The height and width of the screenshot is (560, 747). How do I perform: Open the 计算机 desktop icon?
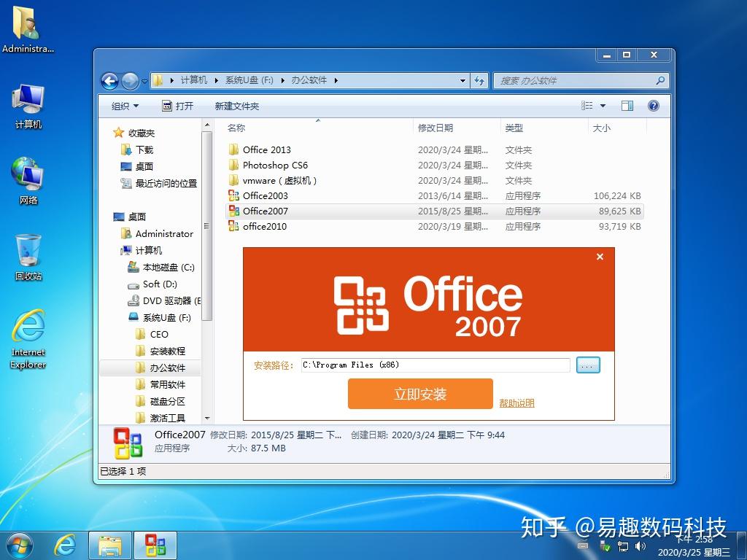coord(28,106)
